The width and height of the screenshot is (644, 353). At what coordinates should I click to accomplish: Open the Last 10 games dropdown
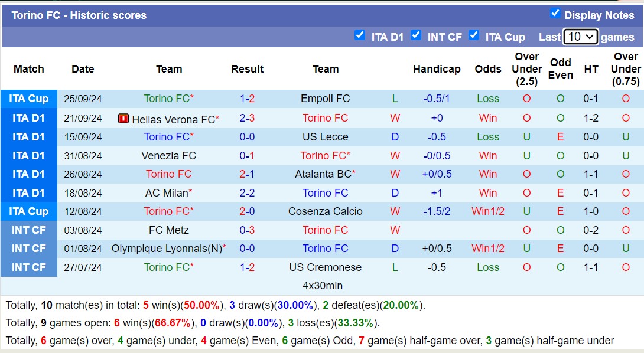(x=580, y=37)
